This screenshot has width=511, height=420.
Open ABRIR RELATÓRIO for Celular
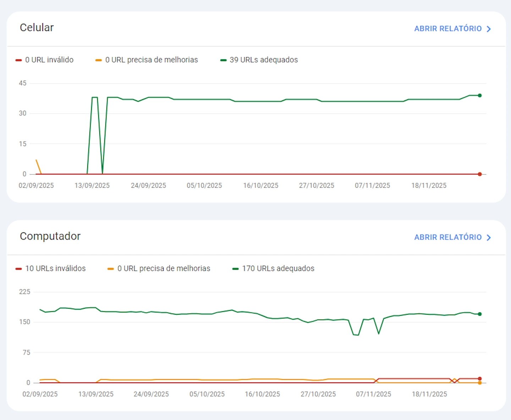pos(448,29)
